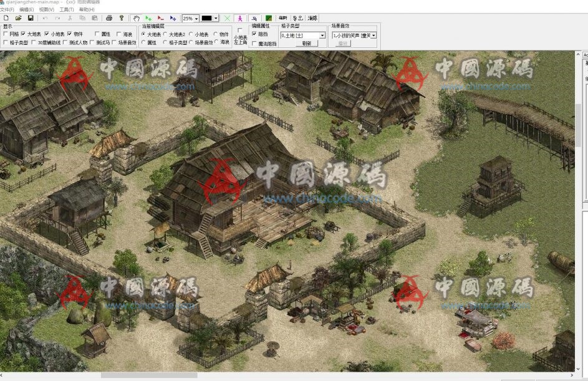The height and width of the screenshot is (381, 588).
Task: Click the pink character figure icon
Action: coord(241,19)
